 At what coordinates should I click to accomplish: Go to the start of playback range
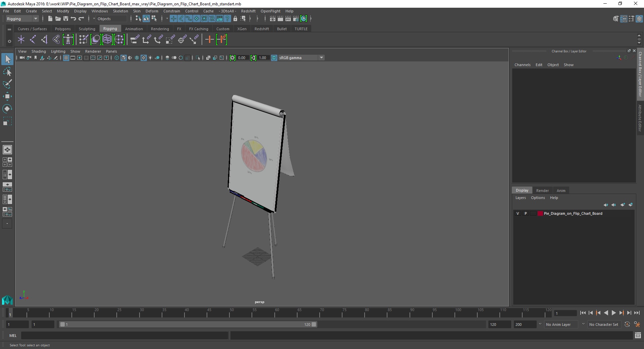(583, 313)
